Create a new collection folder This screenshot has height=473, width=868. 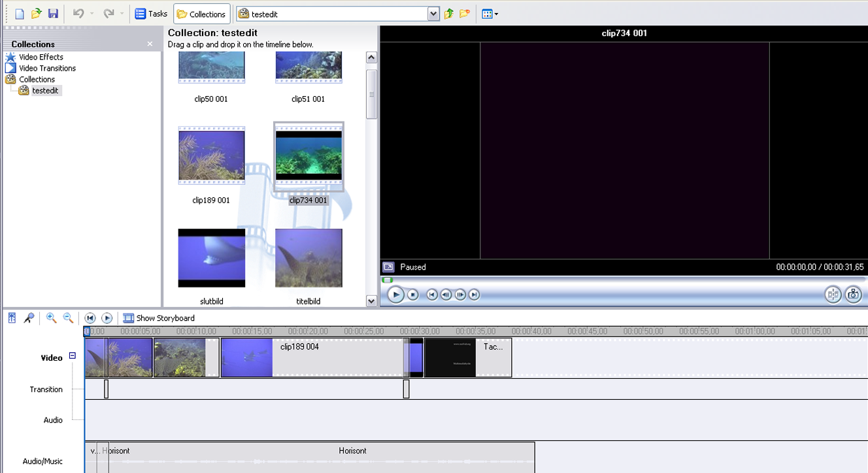coord(465,14)
